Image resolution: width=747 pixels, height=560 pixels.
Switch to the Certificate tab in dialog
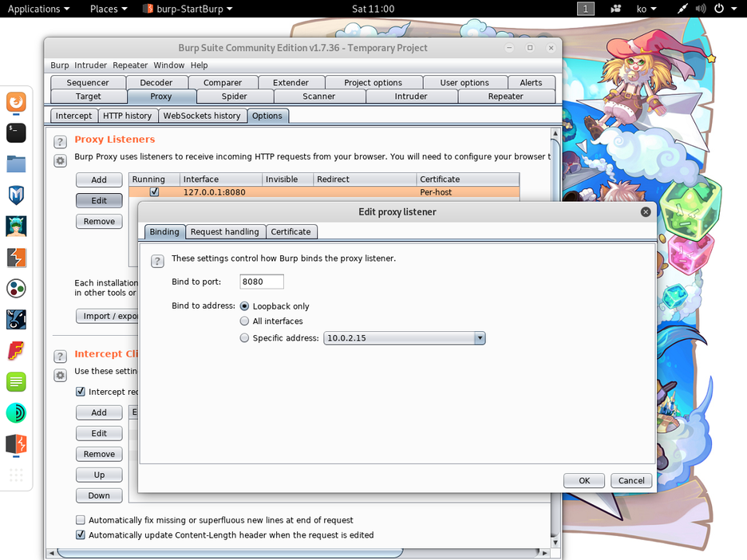[290, 232]
